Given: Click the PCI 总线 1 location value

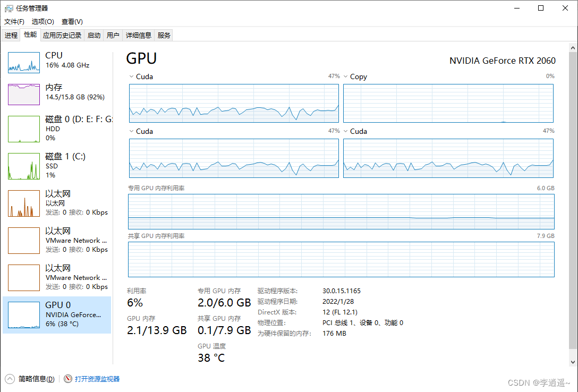Looking at the screenshot, I should click(363, 323).
